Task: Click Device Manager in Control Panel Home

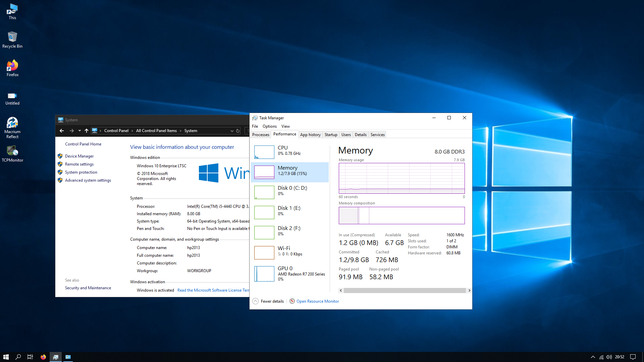Action: pos(79,156)
